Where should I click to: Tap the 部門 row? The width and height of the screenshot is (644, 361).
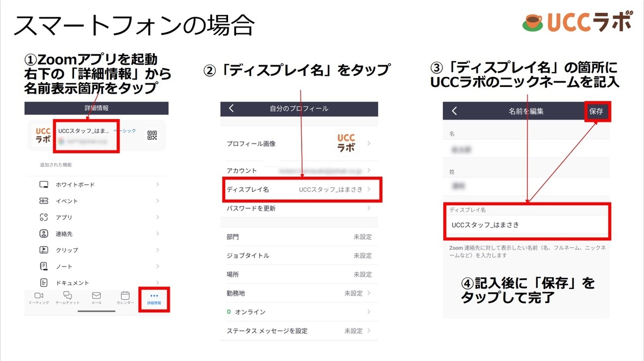pos(299,237)
